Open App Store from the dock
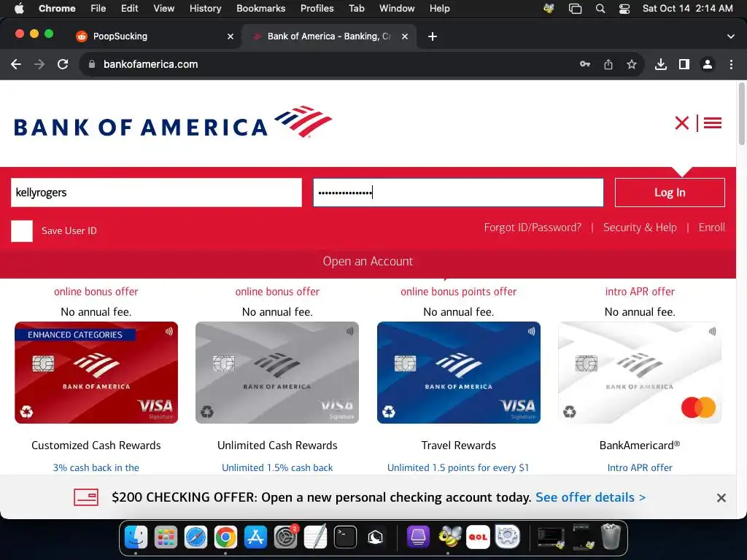Screen dimensions: 747x560 pyautogui.click(x=256, y=537)
